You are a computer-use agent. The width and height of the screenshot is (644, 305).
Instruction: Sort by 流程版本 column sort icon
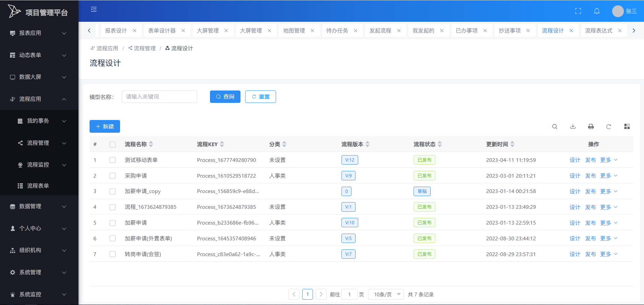coord(368,144)
